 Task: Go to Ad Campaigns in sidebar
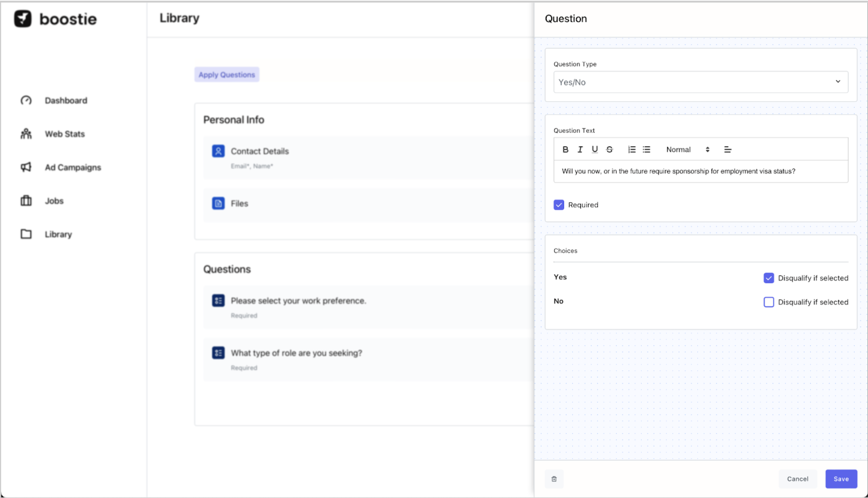[72, 168]
